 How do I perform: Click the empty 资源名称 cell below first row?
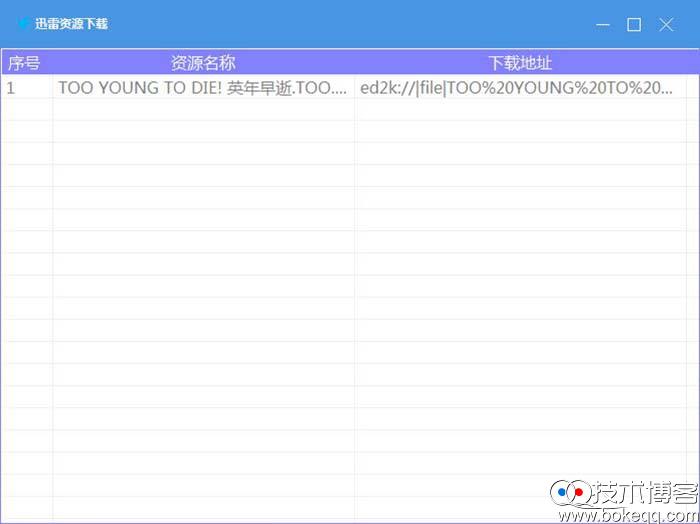tap(203, 110)
